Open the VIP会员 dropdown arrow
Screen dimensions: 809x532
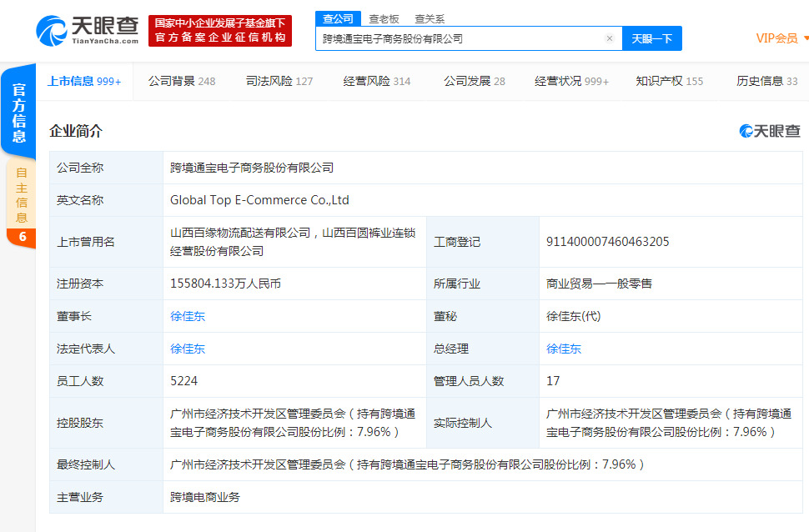tap(806, 38)
